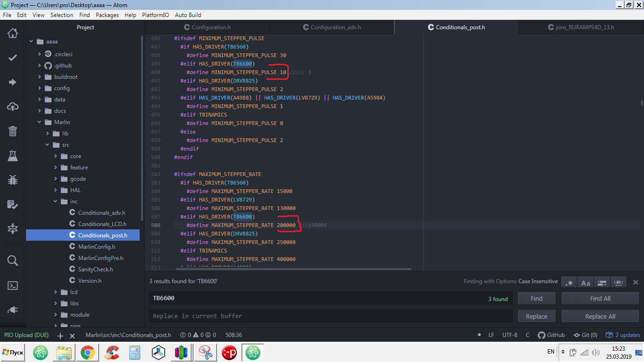
Task: Open Google Chrome from the taskbar
Action: (88, 352)
